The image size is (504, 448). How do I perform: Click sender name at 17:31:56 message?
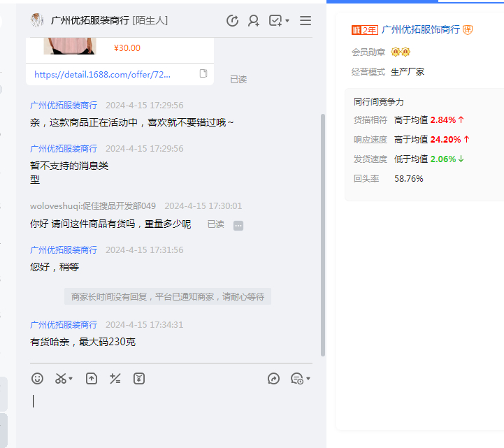tap(64, 250)
